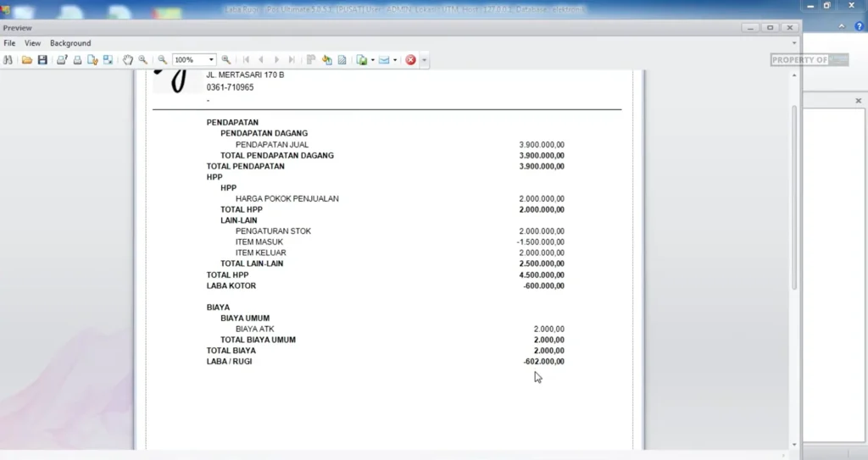The width and height of the screenshot is (868, 460).
Task: Jump to last page arrow
Action: click(292, 60)
